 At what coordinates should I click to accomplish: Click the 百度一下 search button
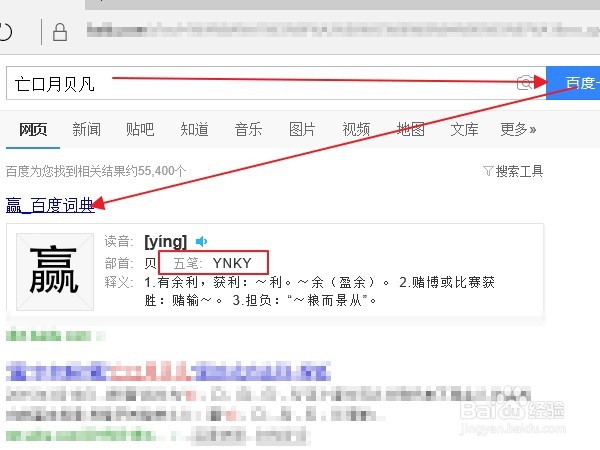click(x=573, y=83)
